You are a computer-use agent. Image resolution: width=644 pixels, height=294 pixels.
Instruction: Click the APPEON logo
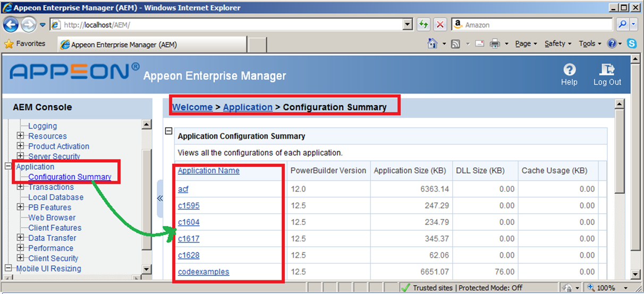point(74,72)
